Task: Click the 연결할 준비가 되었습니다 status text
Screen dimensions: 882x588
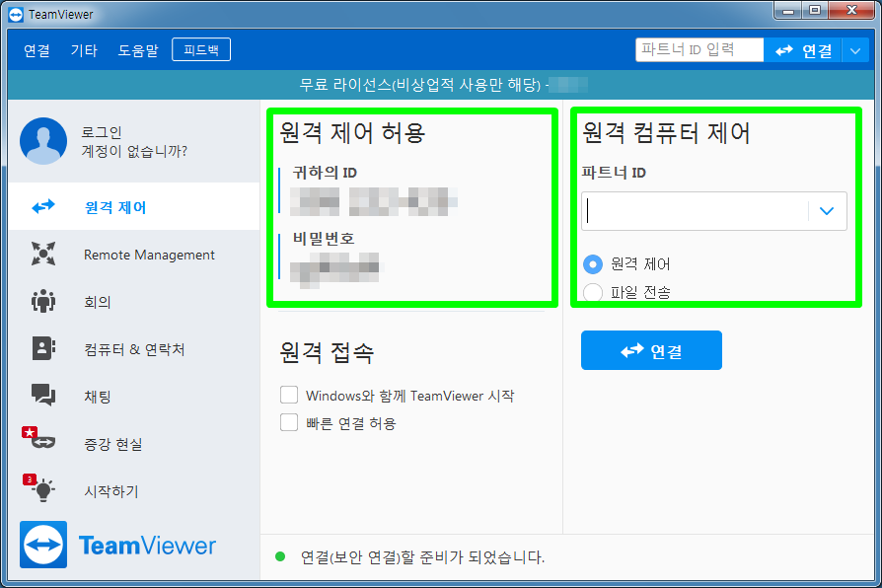Action: pos(423,557)
